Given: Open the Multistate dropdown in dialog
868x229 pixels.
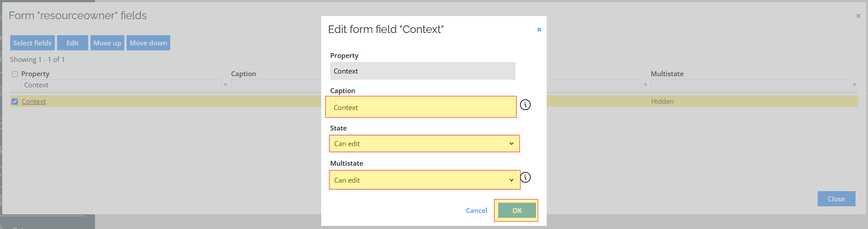Looking at the screenshot, I should click(x=424, y=180).
